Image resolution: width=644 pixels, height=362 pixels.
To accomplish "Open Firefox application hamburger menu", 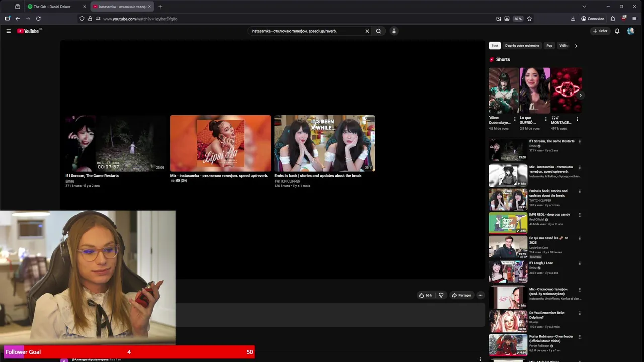I will pyautogui.click(x=634, y=19).
